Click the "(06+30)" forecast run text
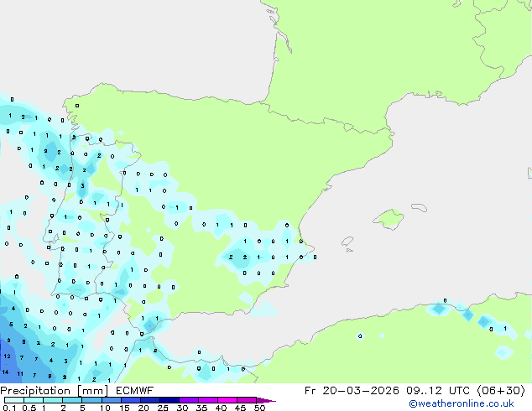 pyautogui.click(x=501, y=391)
